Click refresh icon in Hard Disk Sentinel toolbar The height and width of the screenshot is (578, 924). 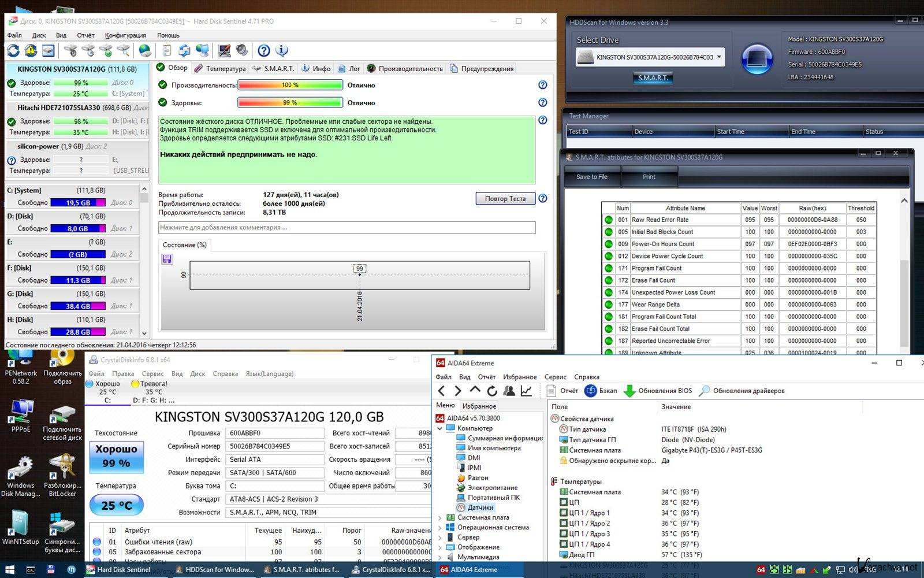pos(13,51)
